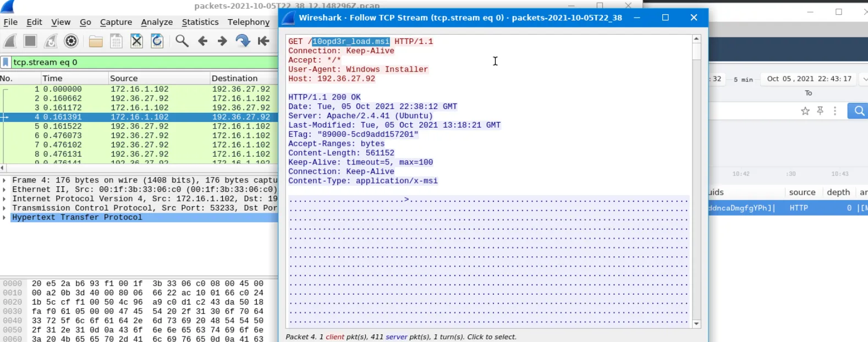Open a capture file via the folder icon
Screen dimensions: 868x342
pos(96,41)
